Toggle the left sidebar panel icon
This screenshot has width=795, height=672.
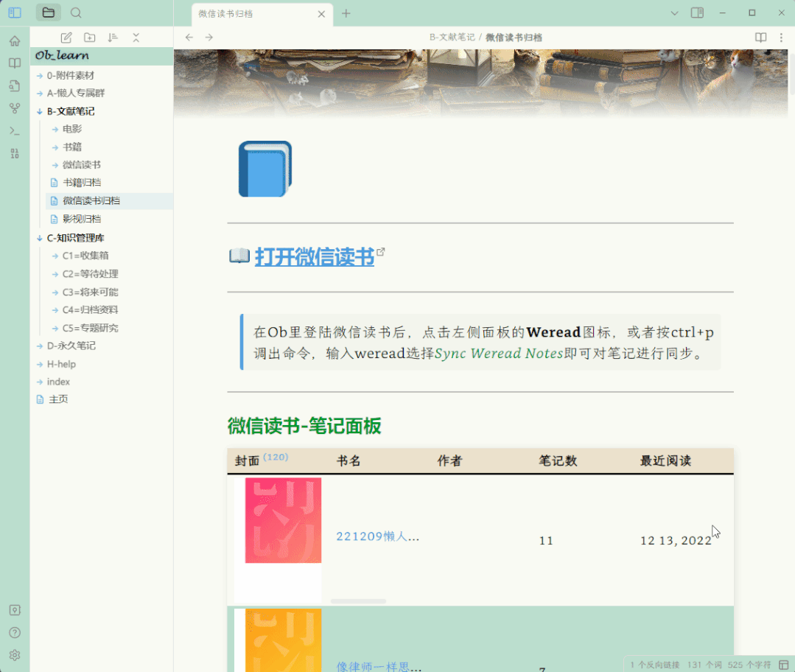click(x=15, y=13)
